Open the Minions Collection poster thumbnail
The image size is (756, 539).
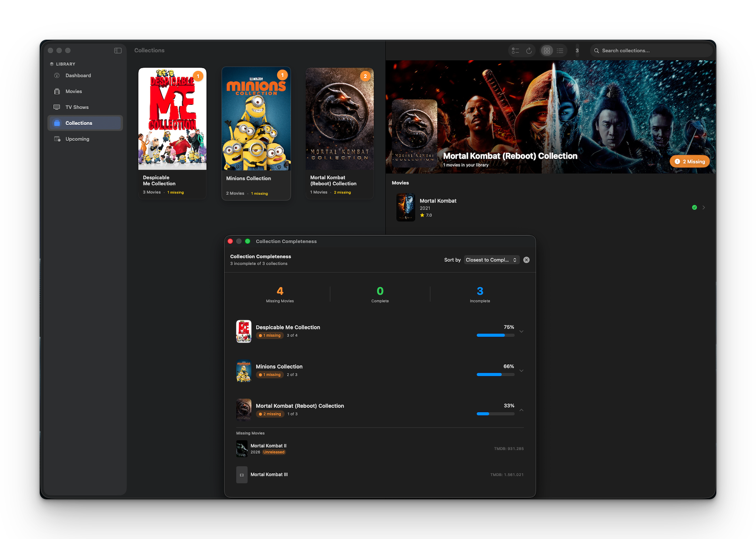click(x=244, y=371)
